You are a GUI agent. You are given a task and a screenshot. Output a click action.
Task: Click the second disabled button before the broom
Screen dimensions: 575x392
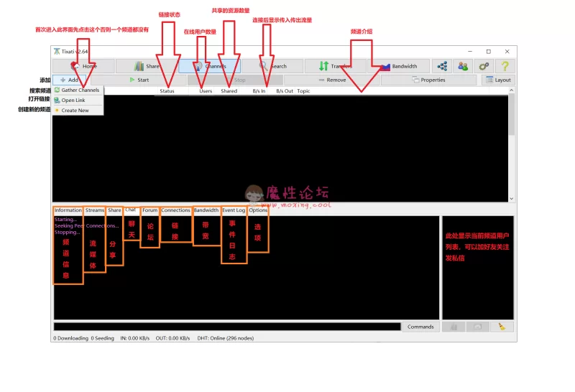(477, 327)
